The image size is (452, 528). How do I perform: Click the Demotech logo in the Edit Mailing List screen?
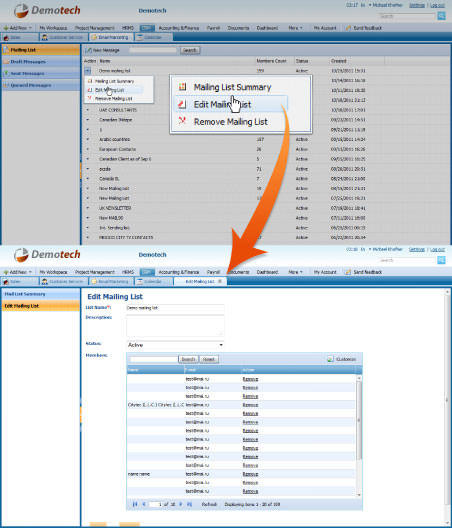pos(47,255)
